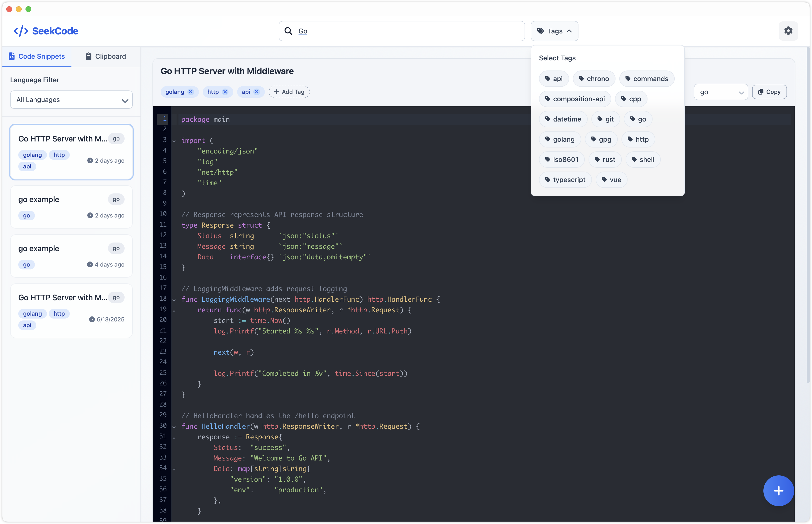Click the Clipboard tab clipboard icon
The width and height of the screenshot is (812, 524).
click(89, 57)
